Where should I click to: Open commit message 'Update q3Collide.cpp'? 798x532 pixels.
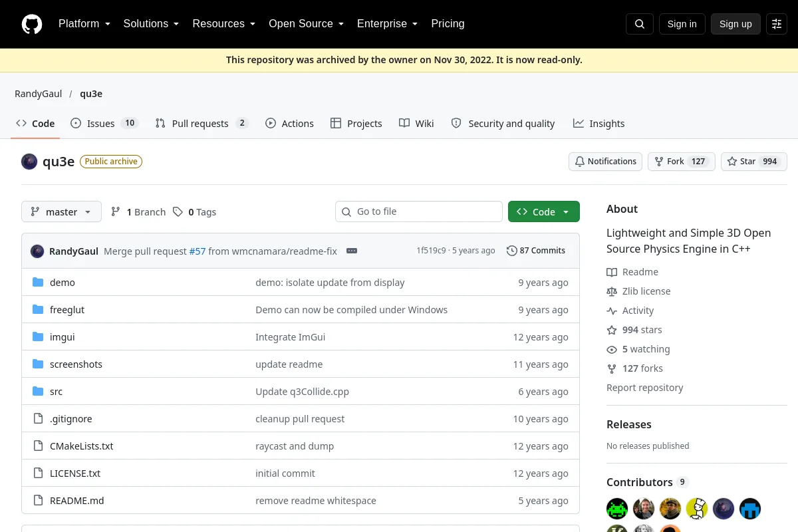[302, 392]
